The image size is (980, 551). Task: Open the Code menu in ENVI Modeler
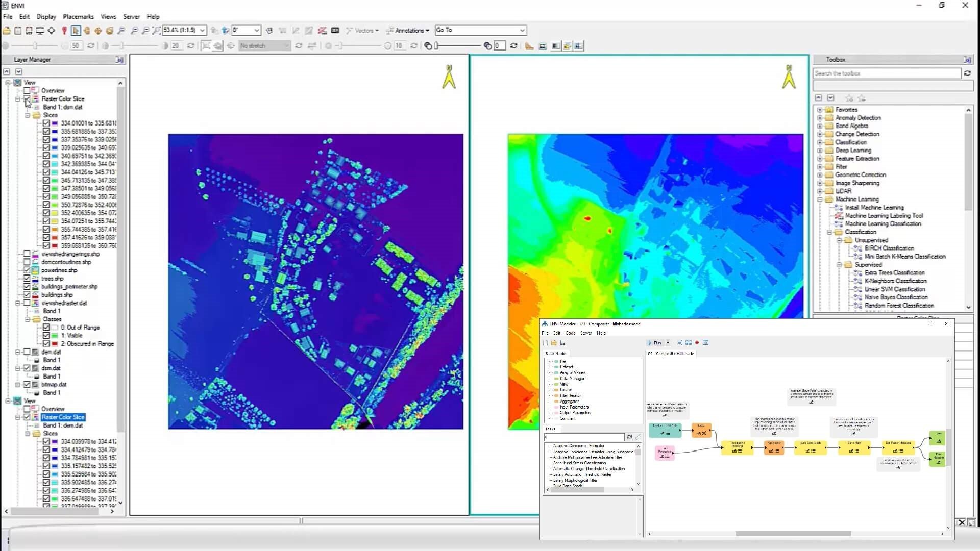coord(570,333)
